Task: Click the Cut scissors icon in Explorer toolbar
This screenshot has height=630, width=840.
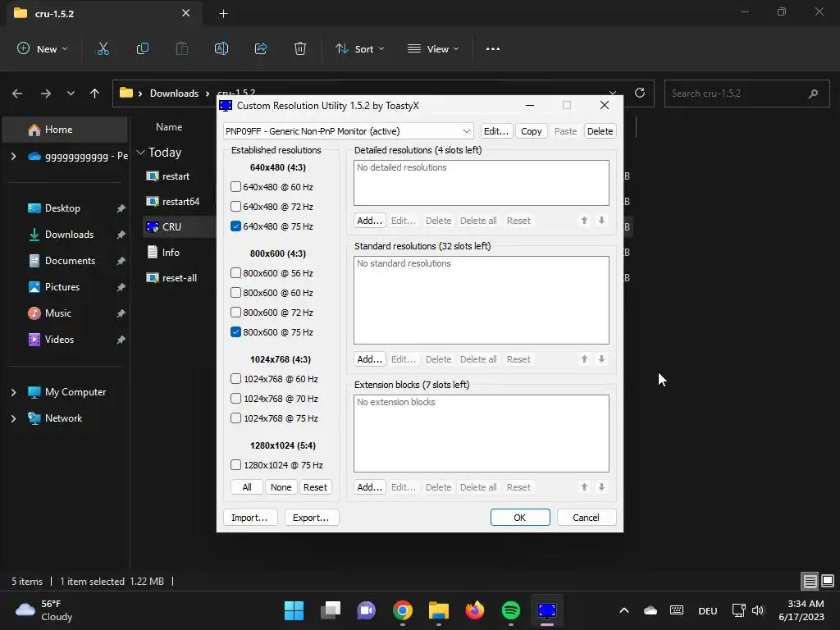Action: pyautogui.click(x=103, y=48)
